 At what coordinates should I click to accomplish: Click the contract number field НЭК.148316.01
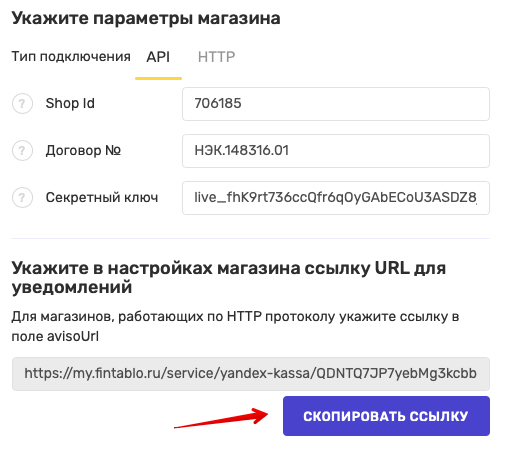tap(336, 151)
